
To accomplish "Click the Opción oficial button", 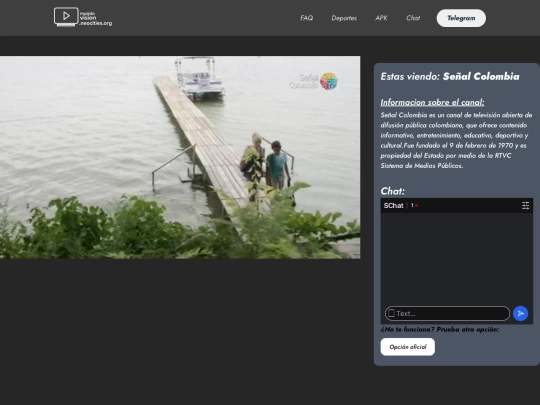I will pyautogui.click(x=408, y=347).
